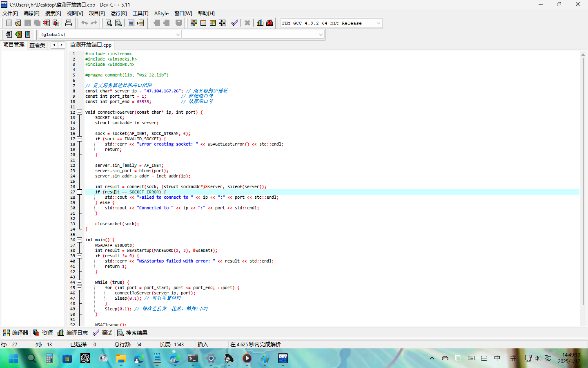Click the Print icon in toolbar
Viewport: 588px width, 368px height.
point(69,23)
